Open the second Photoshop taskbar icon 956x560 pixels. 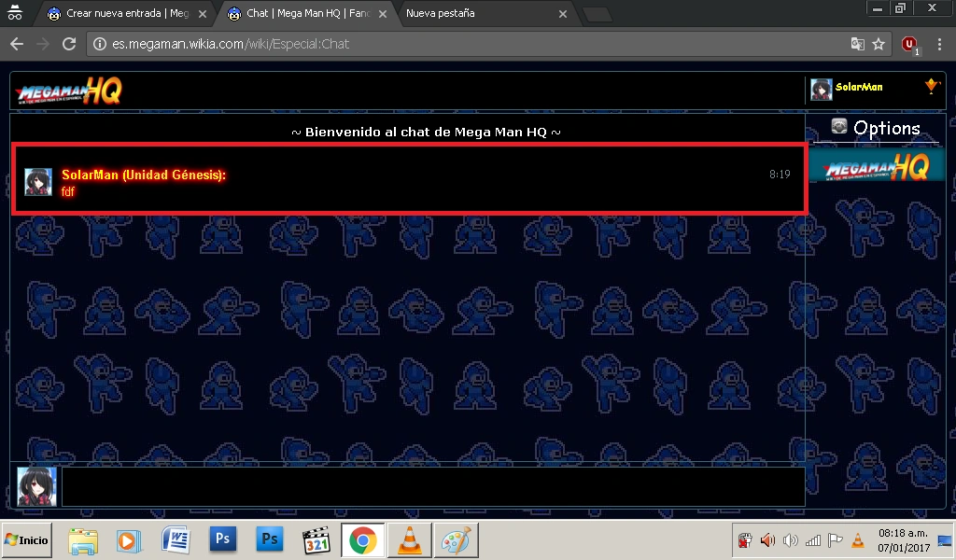(x=270, y=539)
